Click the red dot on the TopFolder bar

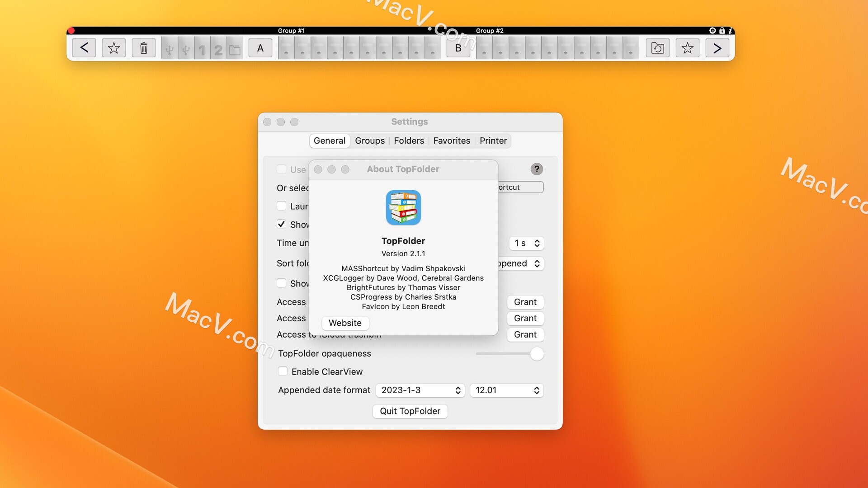click(71, 31)
